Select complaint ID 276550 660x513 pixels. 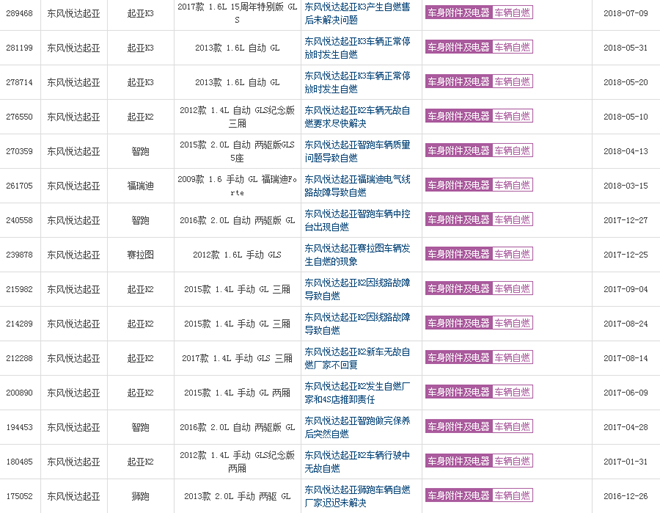(19, 117)
